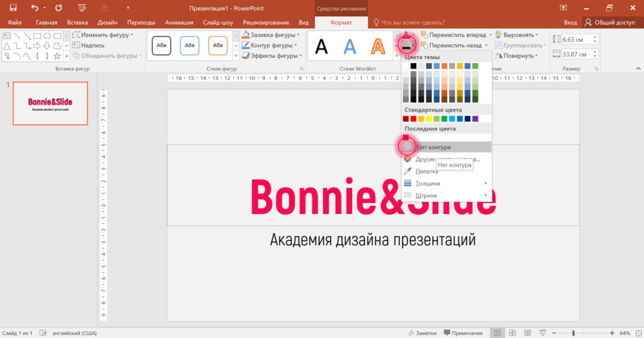Switch to slide sorter view
This screenshot has height=338, width=644.
click(x=513, y=333)
